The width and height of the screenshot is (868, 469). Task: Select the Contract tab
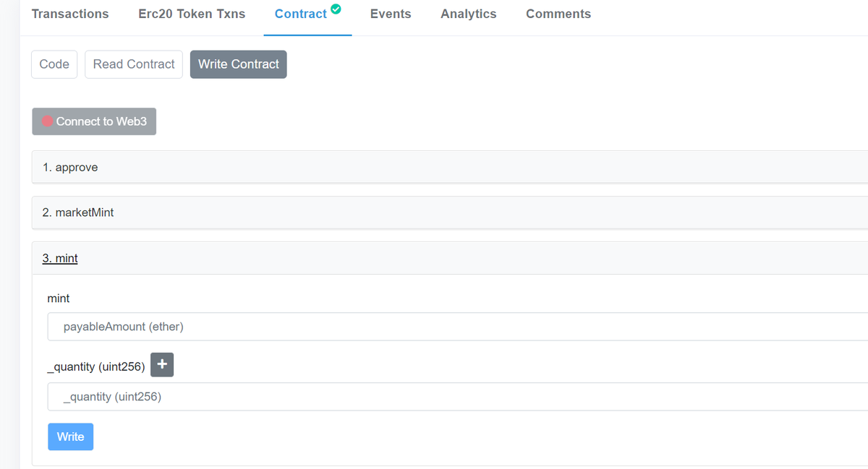[300, 13]
